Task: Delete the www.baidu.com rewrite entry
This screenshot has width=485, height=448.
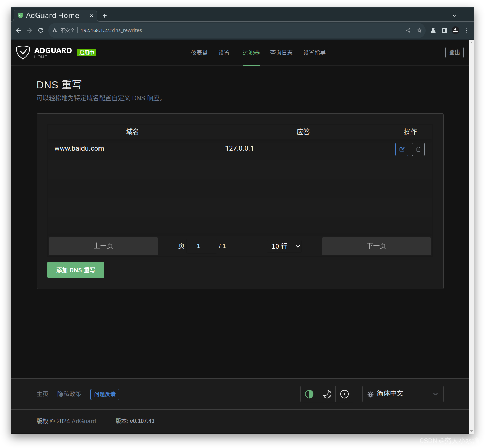Action: click(x=418, y=149)
